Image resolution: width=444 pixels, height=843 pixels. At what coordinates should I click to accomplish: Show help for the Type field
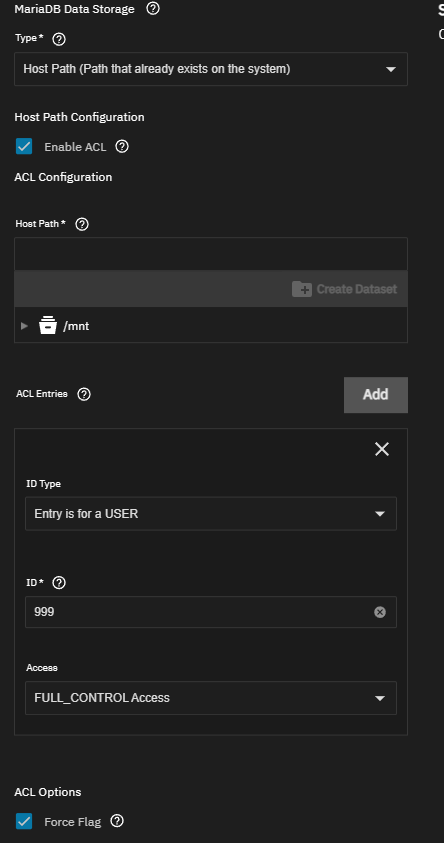pyautogui.click(x=59, y=39)
